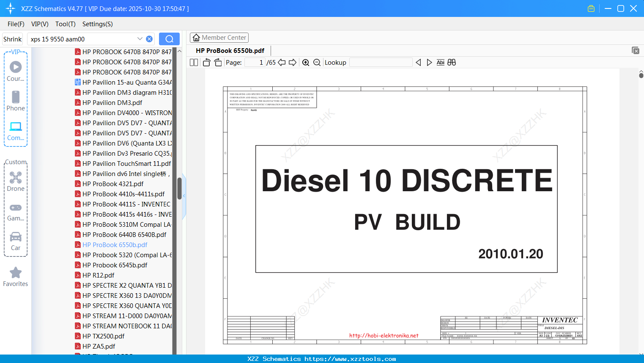
Task: Open HP STREAM 11-D000 file
Action: 123,316
